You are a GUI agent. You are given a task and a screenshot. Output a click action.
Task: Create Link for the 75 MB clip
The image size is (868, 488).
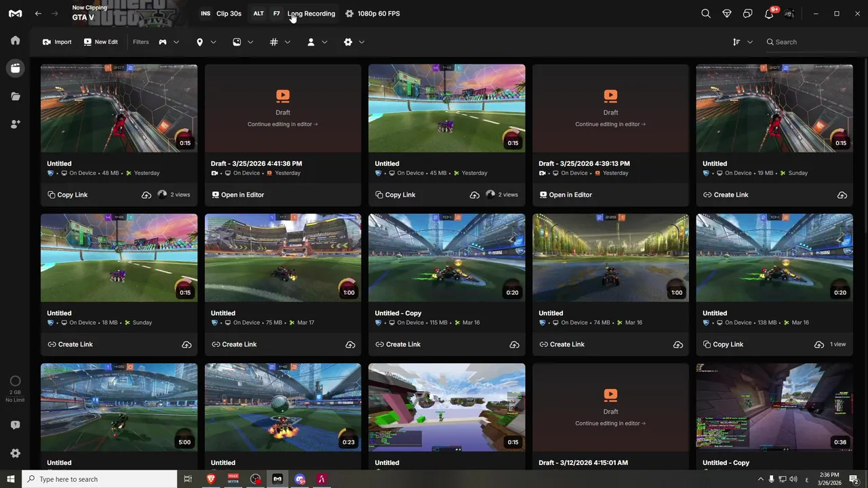point(234,345)
